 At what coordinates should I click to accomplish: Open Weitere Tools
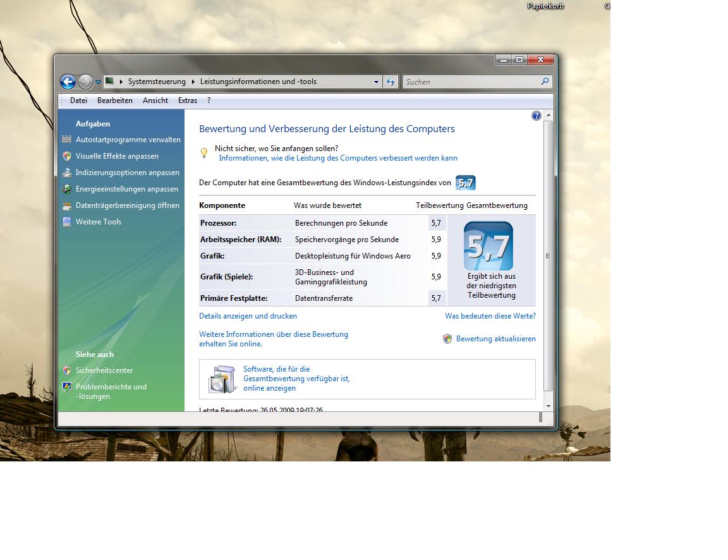pyautogui.click(x=99, y=222)
